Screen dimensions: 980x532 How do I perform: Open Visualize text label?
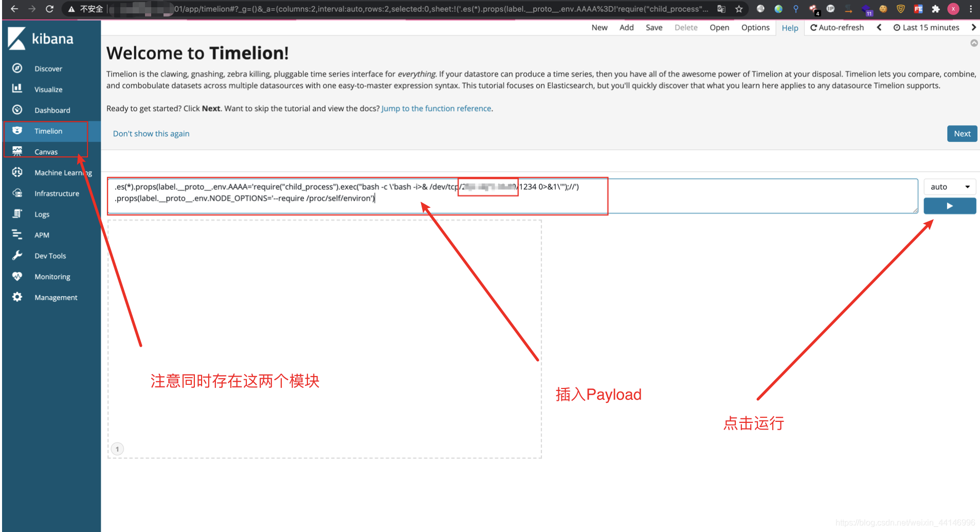coord(48,89)
